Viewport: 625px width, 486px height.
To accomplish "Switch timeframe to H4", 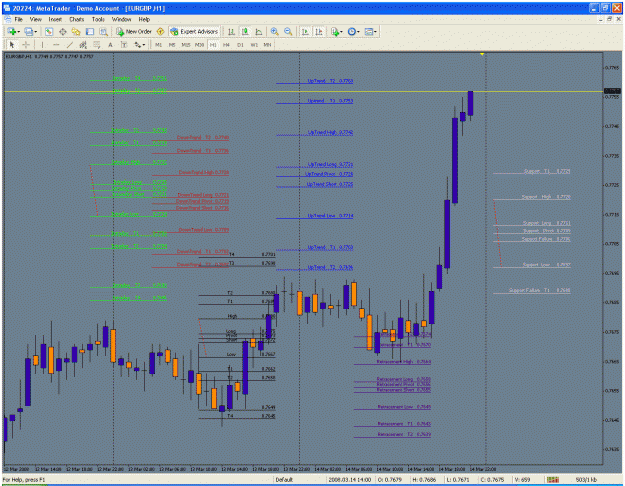I will 226,45.
